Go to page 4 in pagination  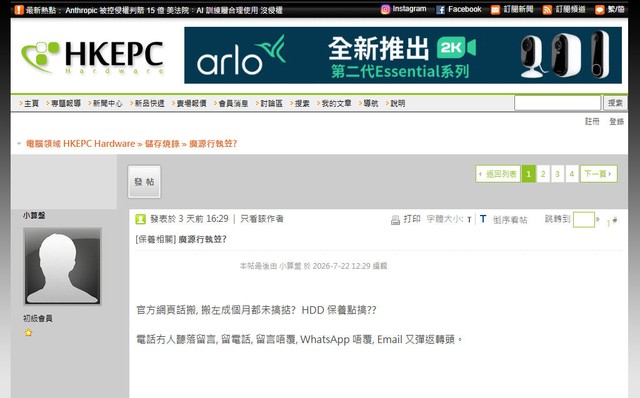[x=571, y=174]
